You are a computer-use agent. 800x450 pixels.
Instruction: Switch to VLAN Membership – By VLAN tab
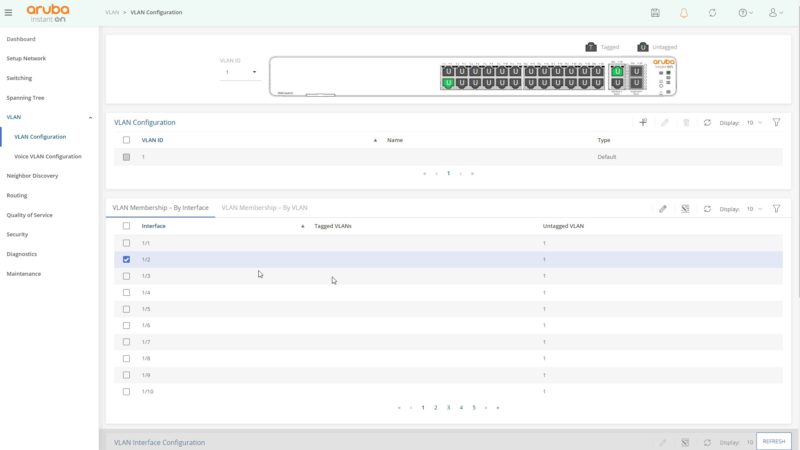point(264,208)
